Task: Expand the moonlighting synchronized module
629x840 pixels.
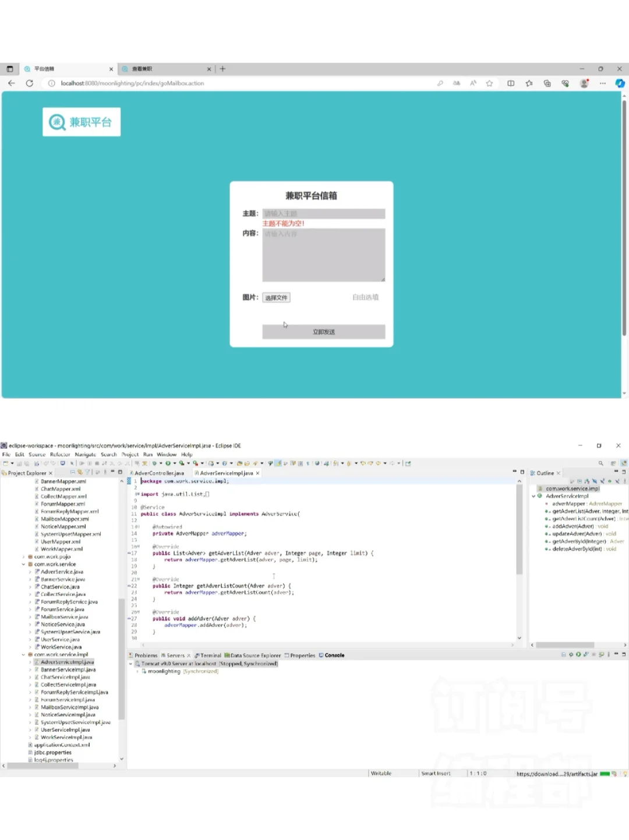Action: 137,671
